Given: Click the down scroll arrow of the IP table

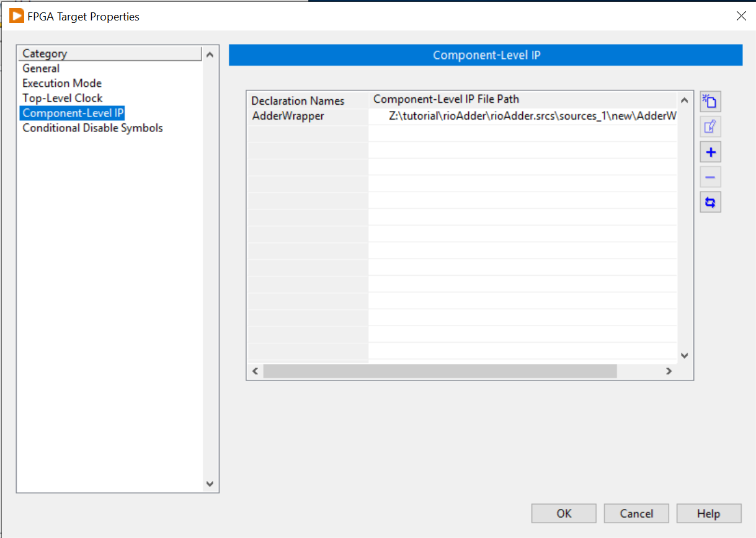Looking at the screenshot, I should (684, 355).
